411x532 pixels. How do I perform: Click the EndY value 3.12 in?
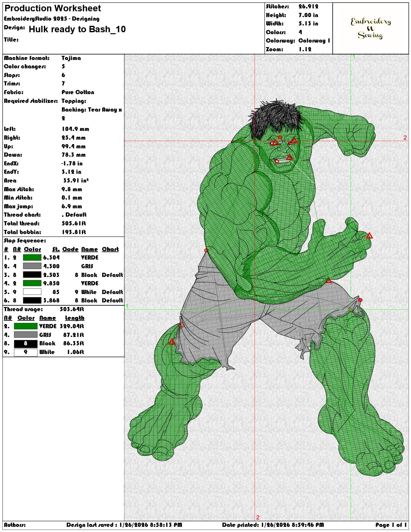point(72,172)
